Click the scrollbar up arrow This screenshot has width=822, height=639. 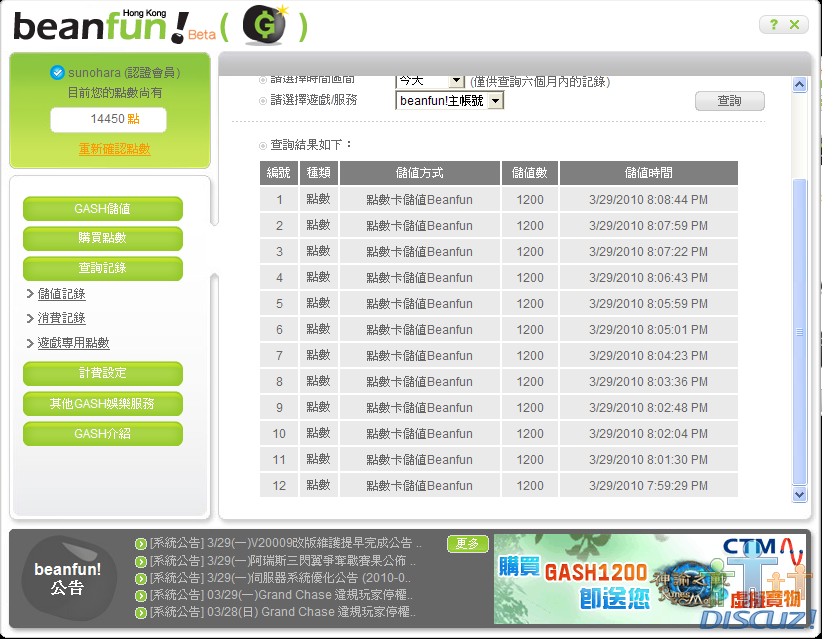click(799, 84)
